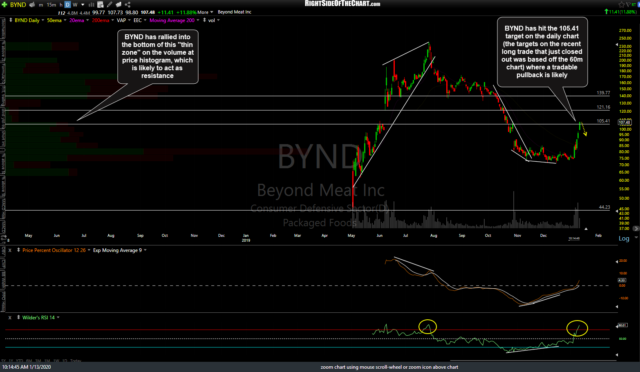Click the move handle beside vol
Viewport: 640px width, 372px height.
tap(204, 20)
